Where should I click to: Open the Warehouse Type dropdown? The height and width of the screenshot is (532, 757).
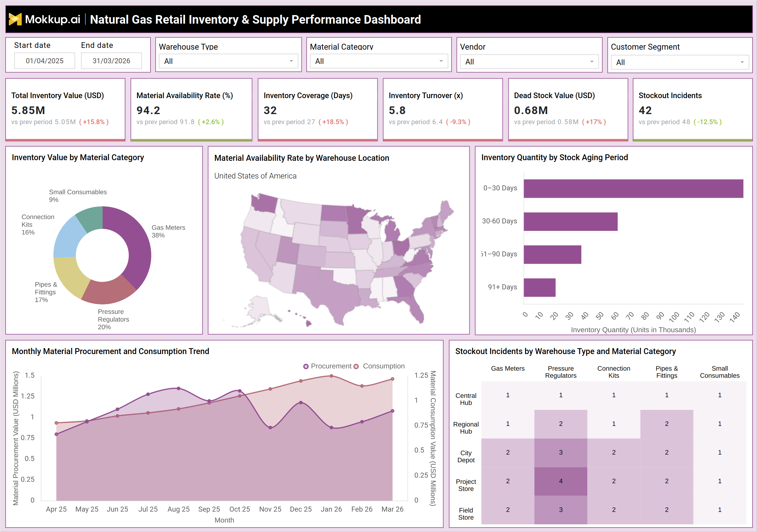228,61
